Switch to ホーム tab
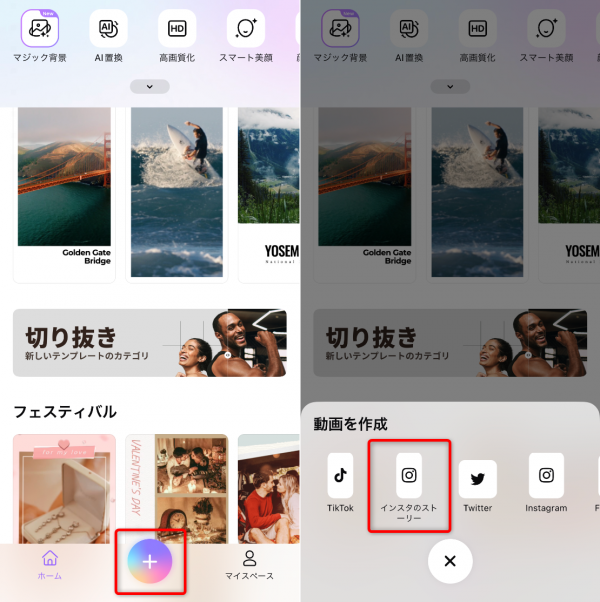 point(50,564)
